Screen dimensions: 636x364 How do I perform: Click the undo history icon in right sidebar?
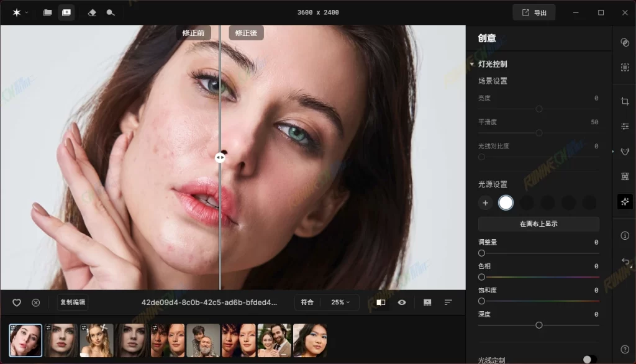click(625, 262)
